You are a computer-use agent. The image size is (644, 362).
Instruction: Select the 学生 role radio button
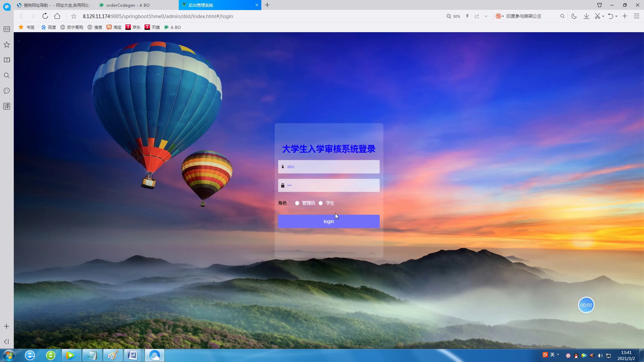point(321,203)
